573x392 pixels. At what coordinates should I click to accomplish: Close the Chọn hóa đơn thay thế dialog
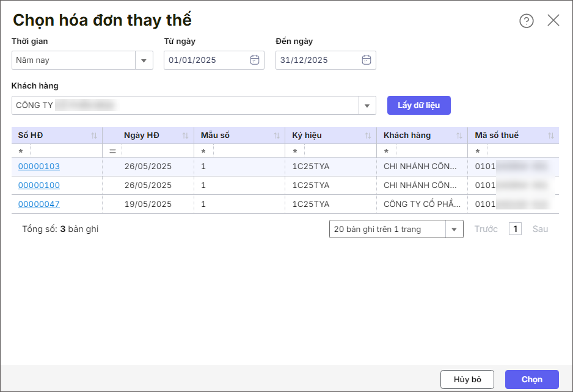point(553,20)
